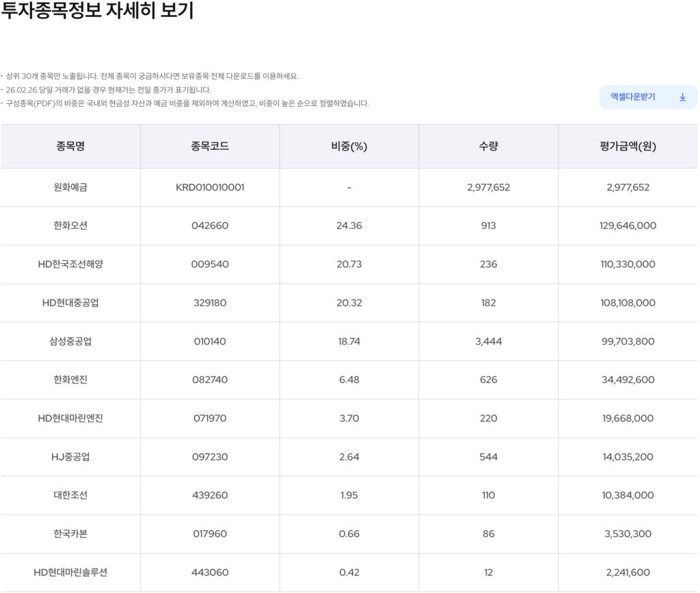The image size is (700, 593).
Task: Click the 삼성중공업 stock name
Action: click(70, 341)
